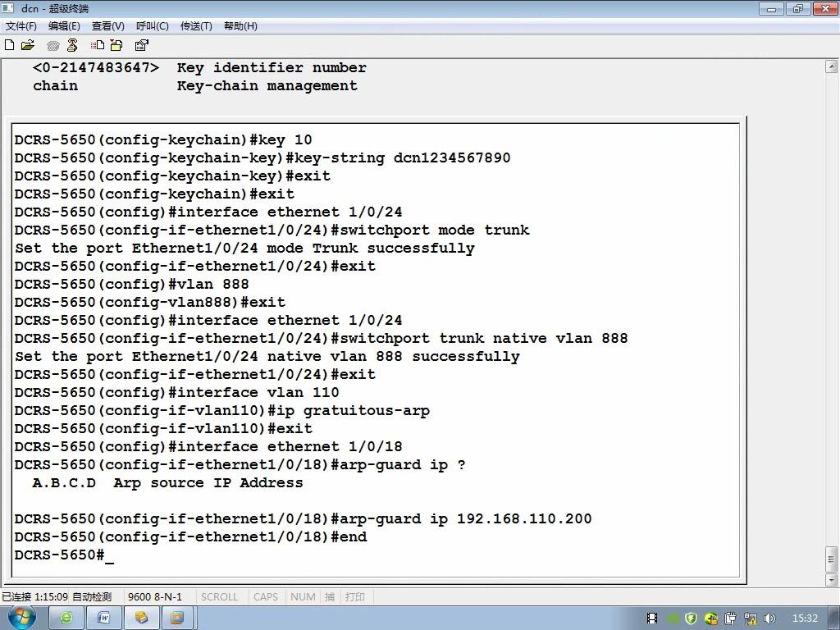Click the 打印 print status indicator
840x630 pixels.
tap(354, 596)
